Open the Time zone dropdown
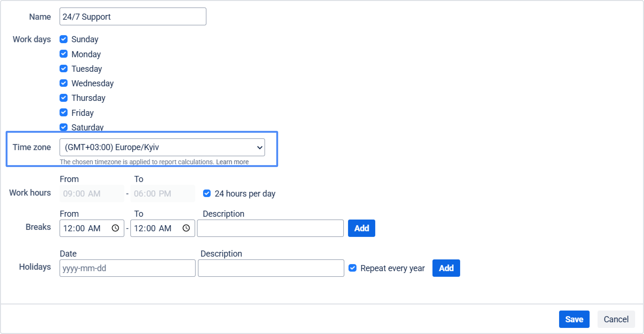Viewport: 644px width, 334px height. tap(162, 147)
